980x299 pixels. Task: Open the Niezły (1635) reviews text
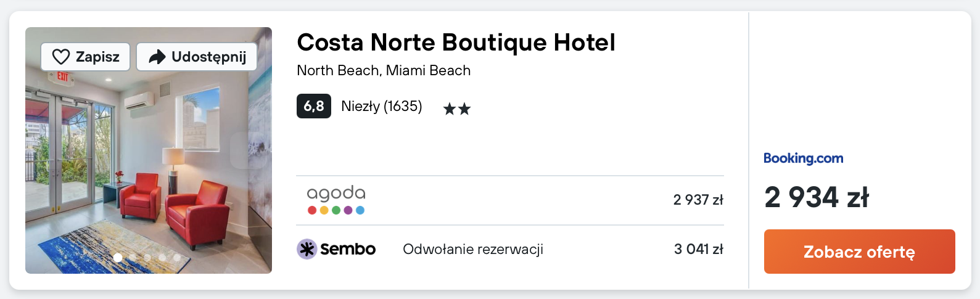tap(381, 106)
